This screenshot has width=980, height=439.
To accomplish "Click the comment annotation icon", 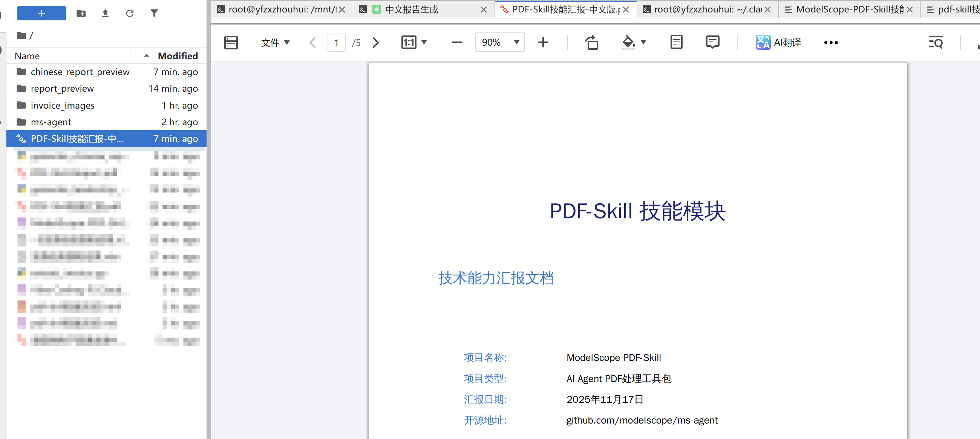I will [x=712, y=42].
